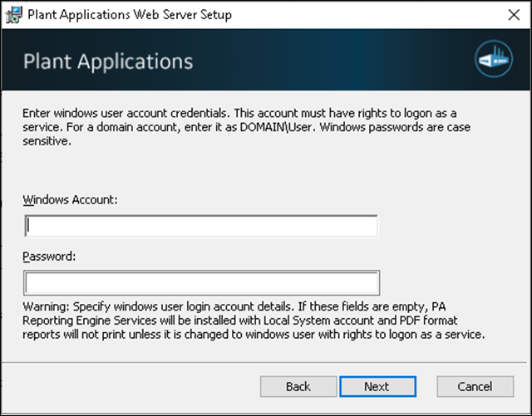Close the Plant Applications setup window

(514, 15)
